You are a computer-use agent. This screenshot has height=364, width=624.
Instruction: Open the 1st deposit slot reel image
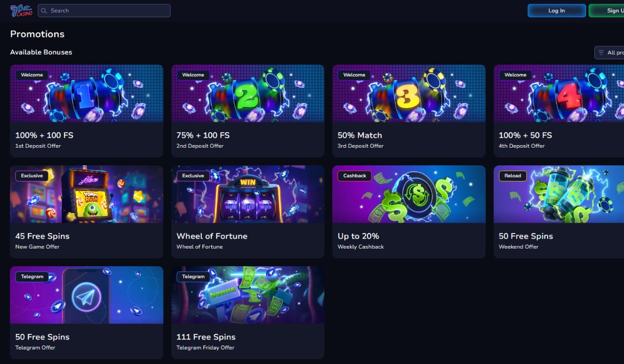click(86, 93)
